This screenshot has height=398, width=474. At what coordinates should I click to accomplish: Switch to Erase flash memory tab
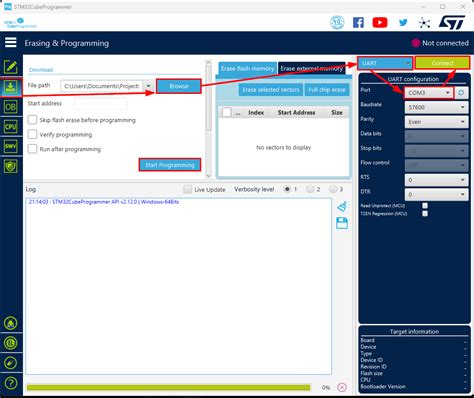tap(247, 69)
